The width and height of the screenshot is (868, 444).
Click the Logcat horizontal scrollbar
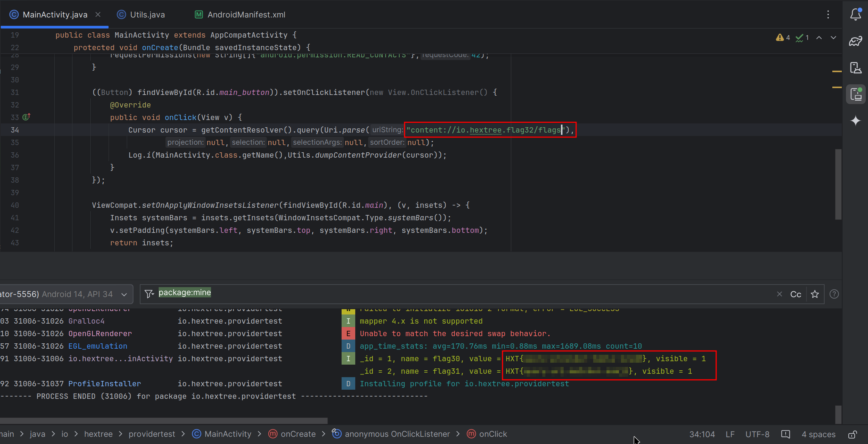coord(164,420)
